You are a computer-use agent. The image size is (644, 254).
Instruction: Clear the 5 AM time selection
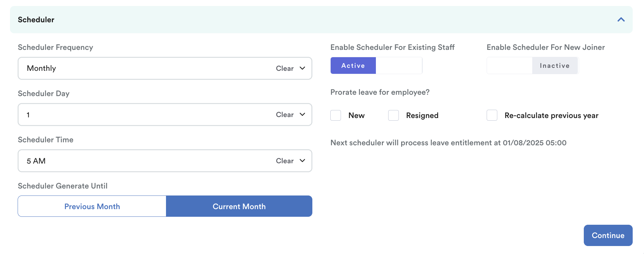[x=284, y=161]
